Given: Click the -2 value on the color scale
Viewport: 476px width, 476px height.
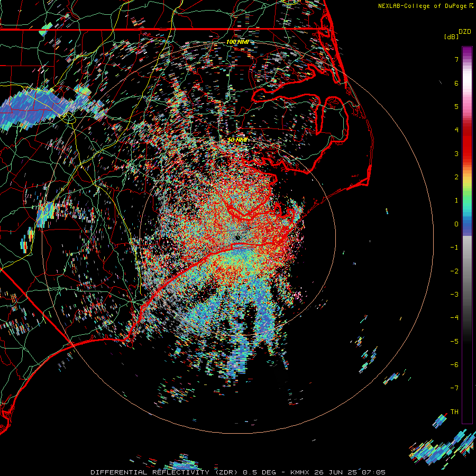Looking at the screenshot, I should [454, 271].
